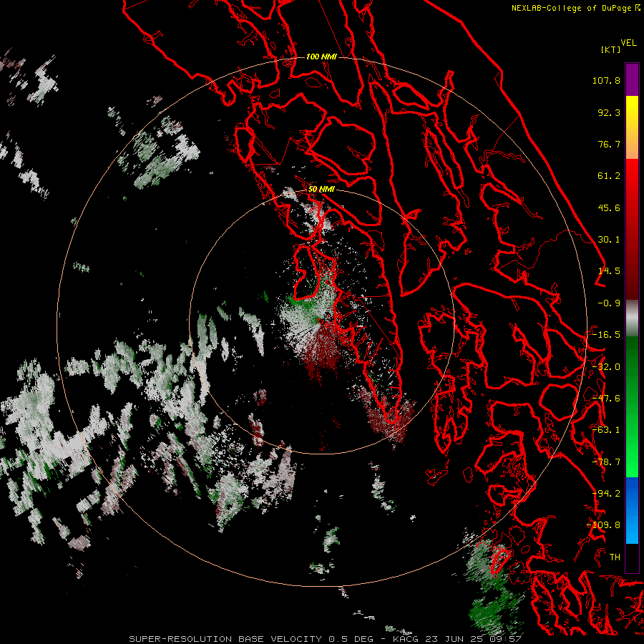
Task: Click the Super-Resolution Base Velocity caption
Action: pyautogui.click(x=326, y=639)
